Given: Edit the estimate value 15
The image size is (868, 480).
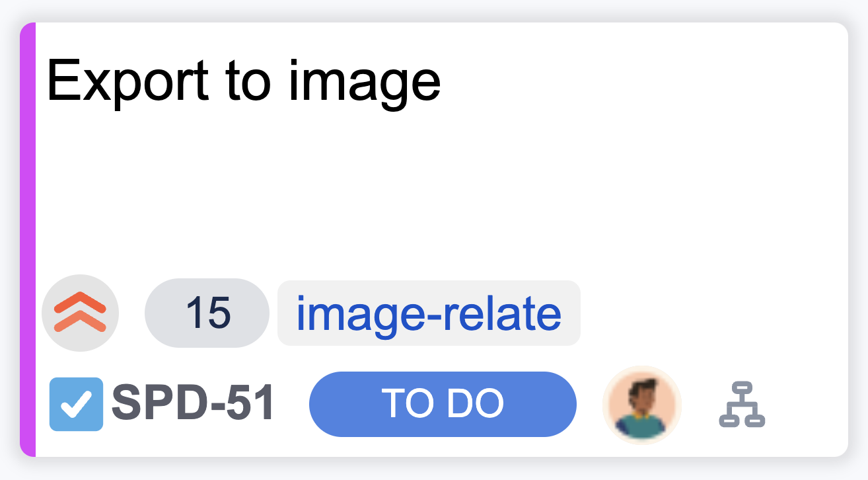Looking at the screenshot, I should 207,313.
